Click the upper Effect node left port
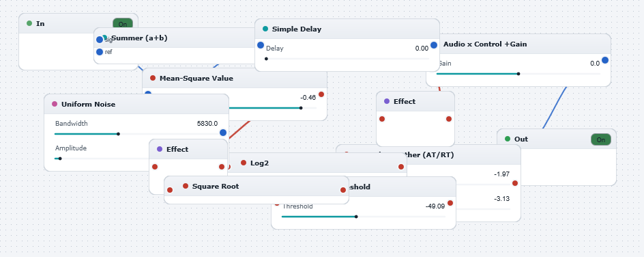Image resolution: width=644 pixels, height=257 pixels. point(382,119)
